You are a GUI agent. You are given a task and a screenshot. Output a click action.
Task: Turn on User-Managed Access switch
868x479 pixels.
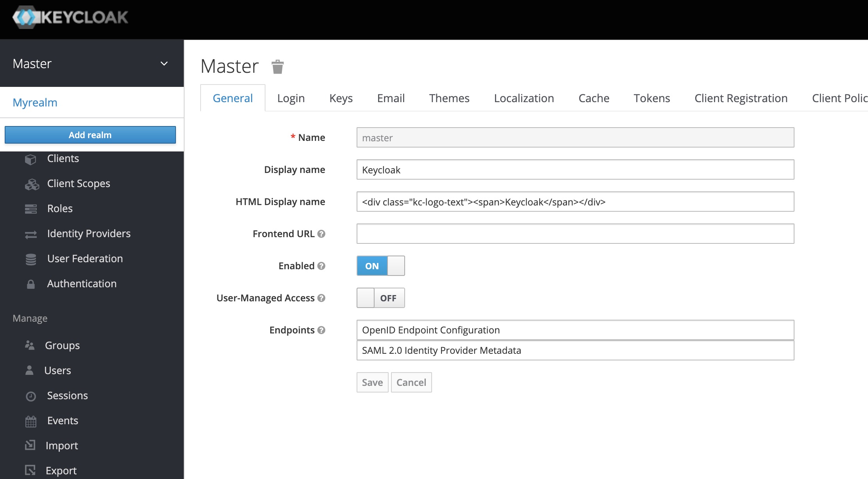pos(380,298)
